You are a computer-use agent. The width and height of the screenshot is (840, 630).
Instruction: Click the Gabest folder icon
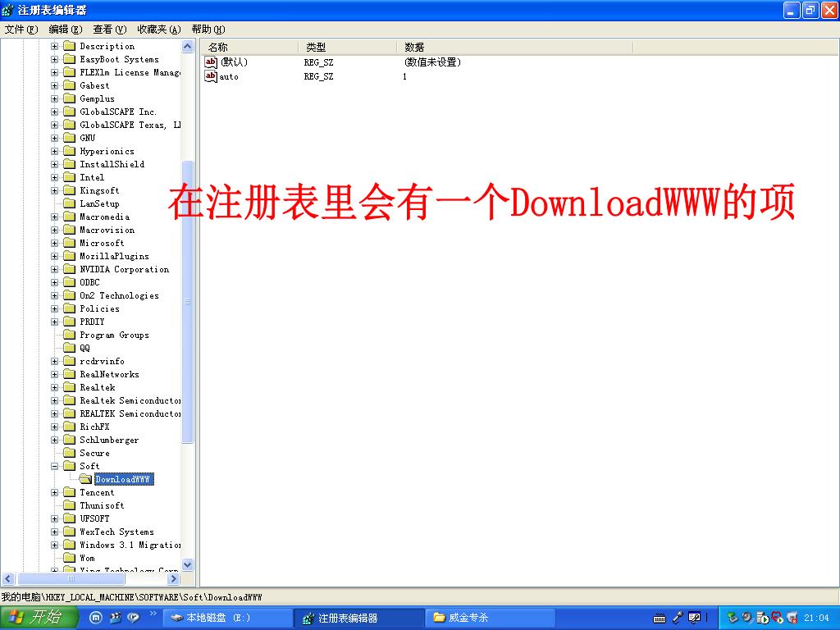[69, 85]
